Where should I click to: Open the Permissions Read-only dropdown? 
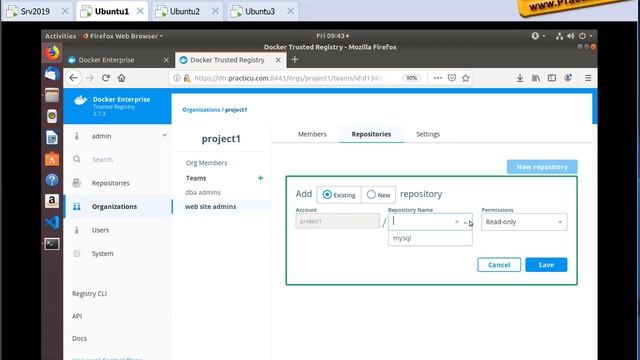[x=524, y=222]
